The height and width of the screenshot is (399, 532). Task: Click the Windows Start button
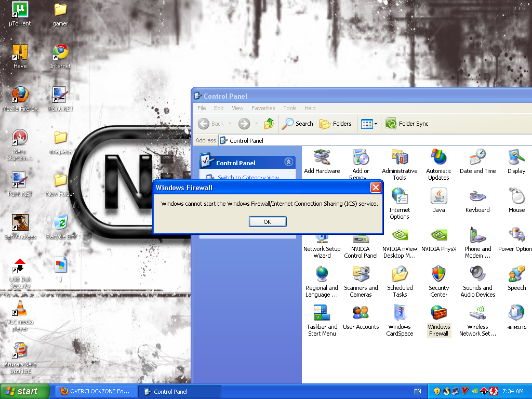click(25, 391)
